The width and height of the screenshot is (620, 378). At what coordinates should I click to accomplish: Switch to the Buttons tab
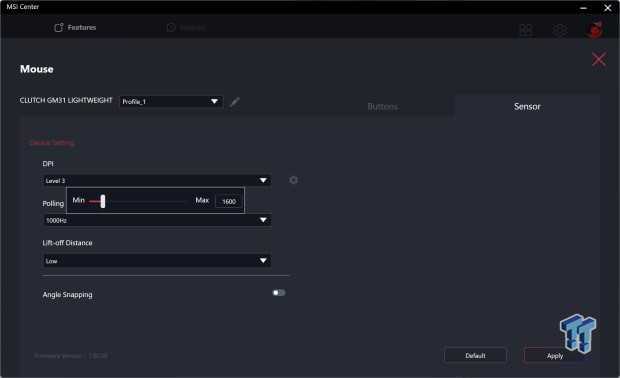coord(382,106)
